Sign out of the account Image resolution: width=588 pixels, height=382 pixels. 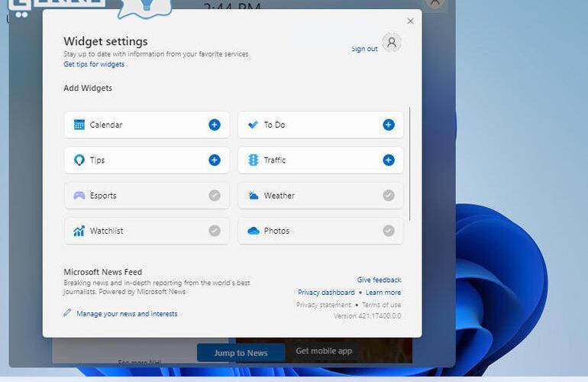point(364,49)
